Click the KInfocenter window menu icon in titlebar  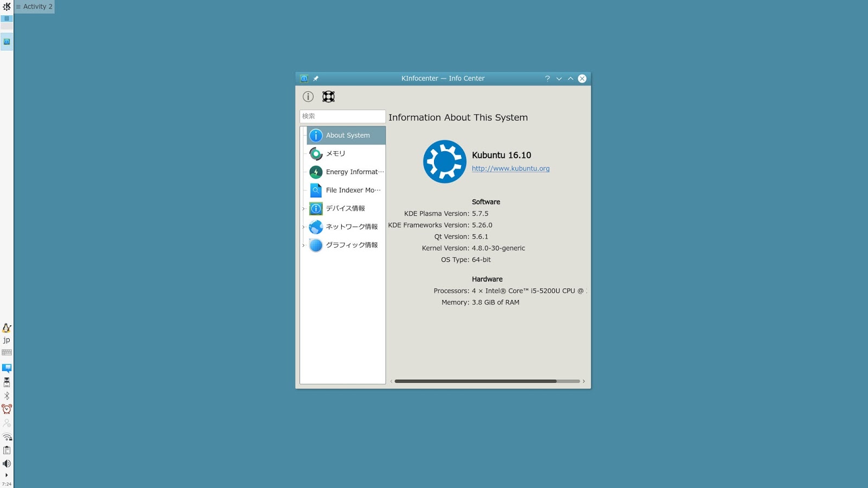coord(304,79)
